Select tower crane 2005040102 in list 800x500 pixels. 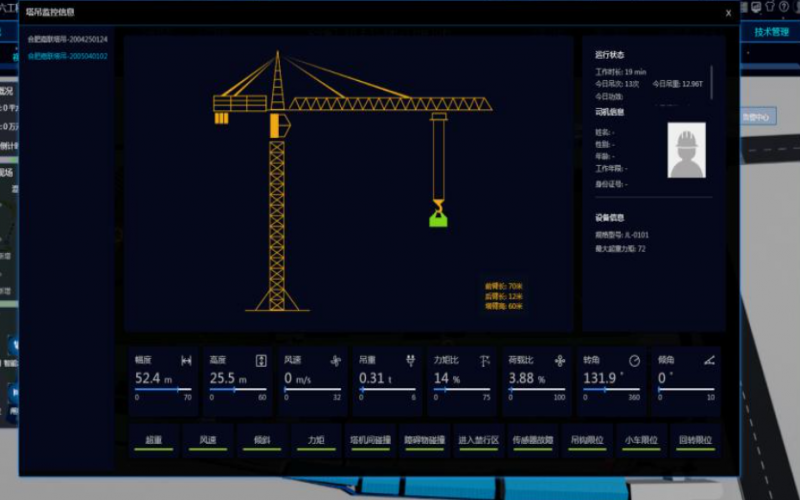coord(67,56)
